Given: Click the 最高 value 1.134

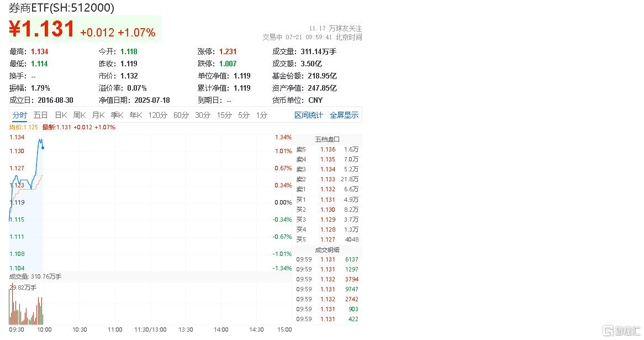Looking at the screenshot, I should click(39, 51).
